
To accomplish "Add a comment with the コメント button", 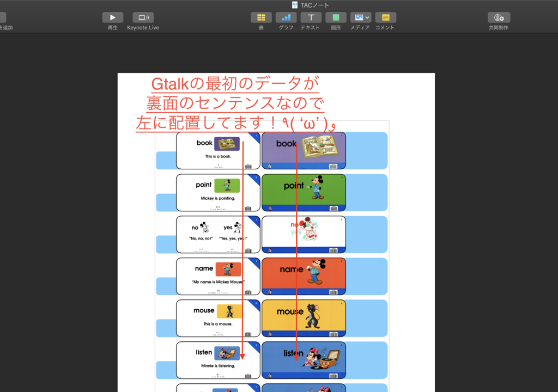I will coord(385,17).
